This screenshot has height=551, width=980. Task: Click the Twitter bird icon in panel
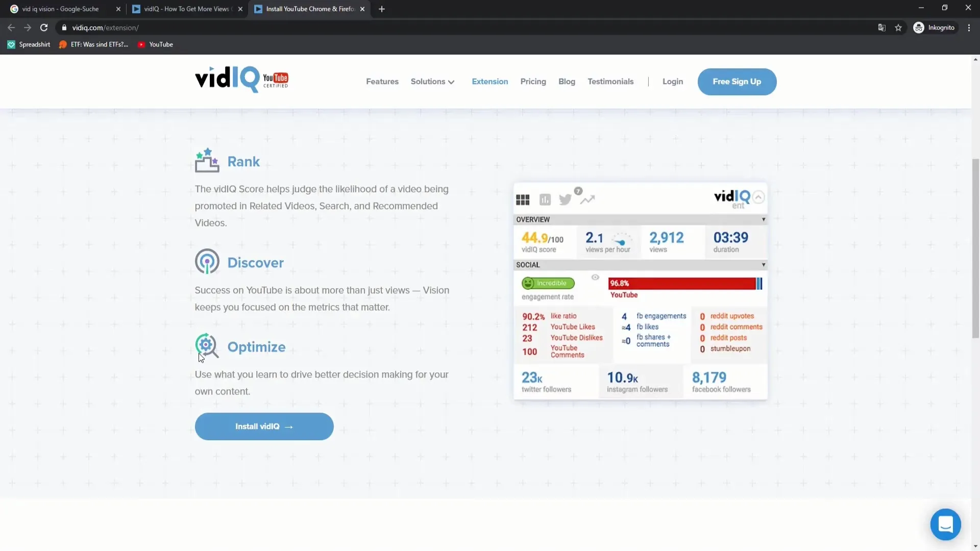point(565,199)
